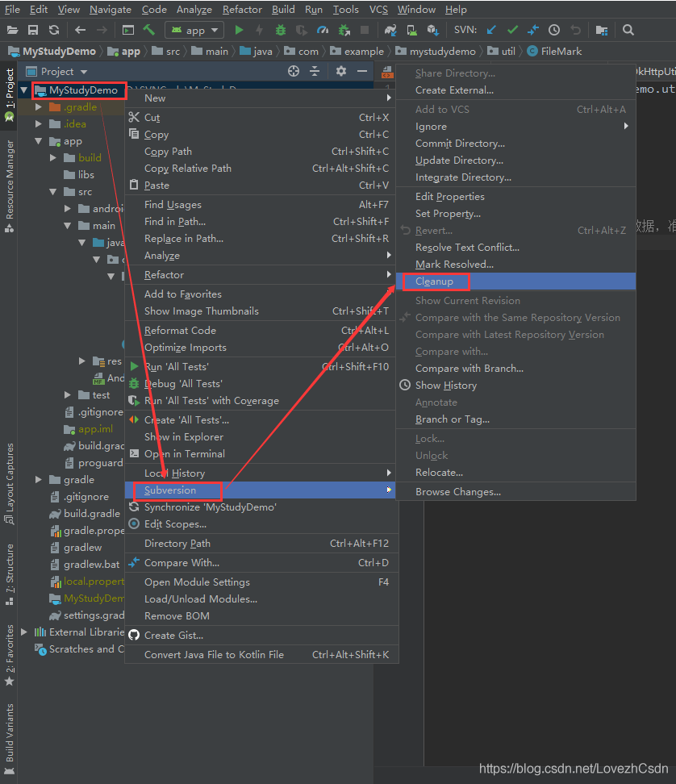The width and height of the screenshot is (676, 784).
Task: Open the VCS menu
Action: click(378, 10)
